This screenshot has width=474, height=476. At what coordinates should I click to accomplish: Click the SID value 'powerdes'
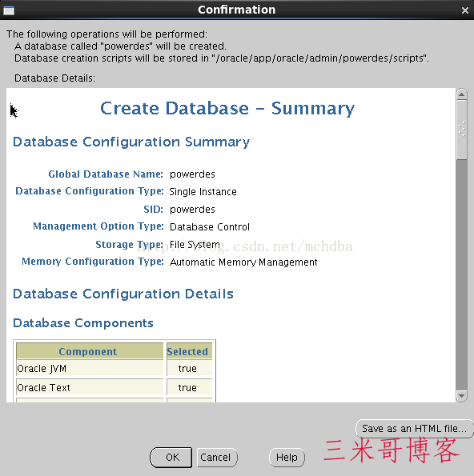click(x=192, y=210)
